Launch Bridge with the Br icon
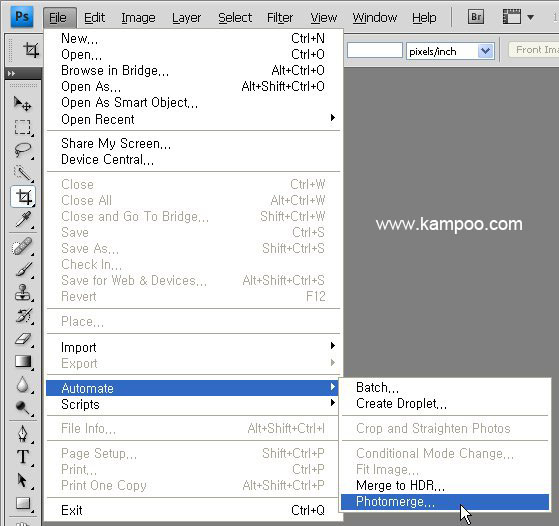Image resolution: width=559 pixels, height=526 pixels. point(476,17)
